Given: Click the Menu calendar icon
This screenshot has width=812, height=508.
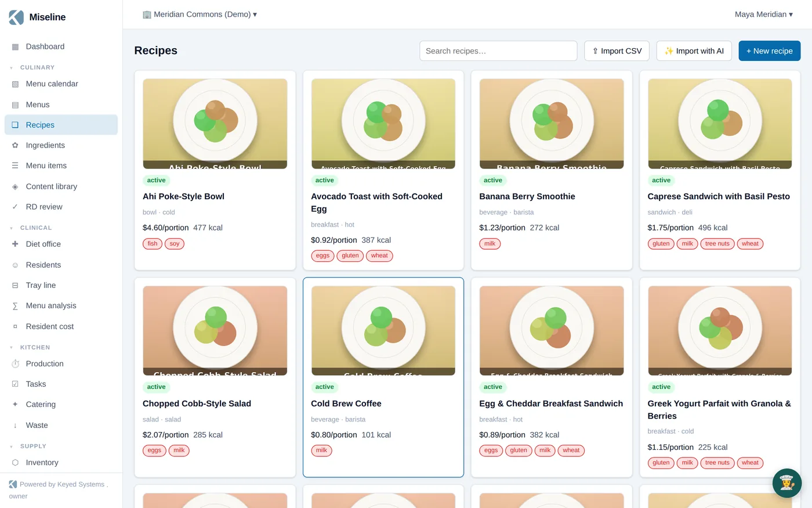Looking at the screenshot, I should click(15, 84).
